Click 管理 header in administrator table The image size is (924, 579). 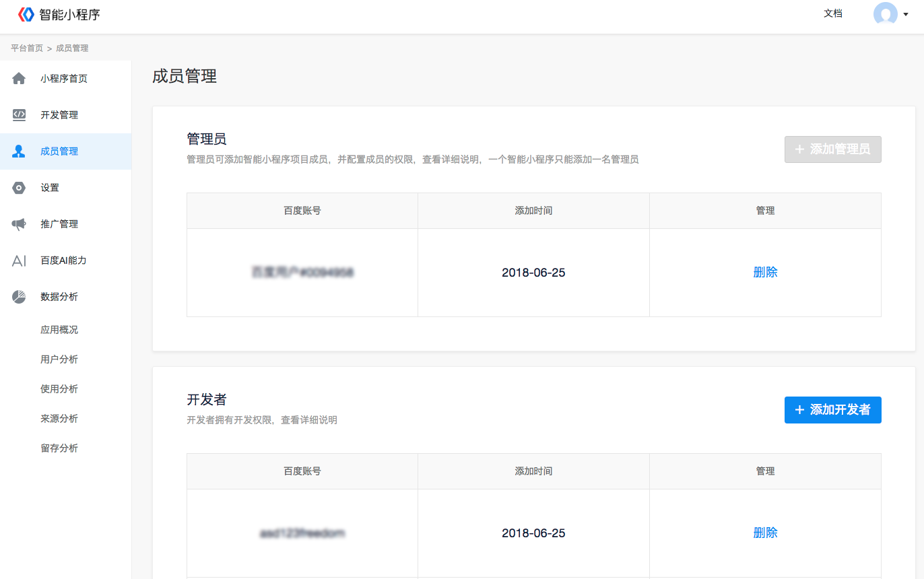(x=765, y=211)
